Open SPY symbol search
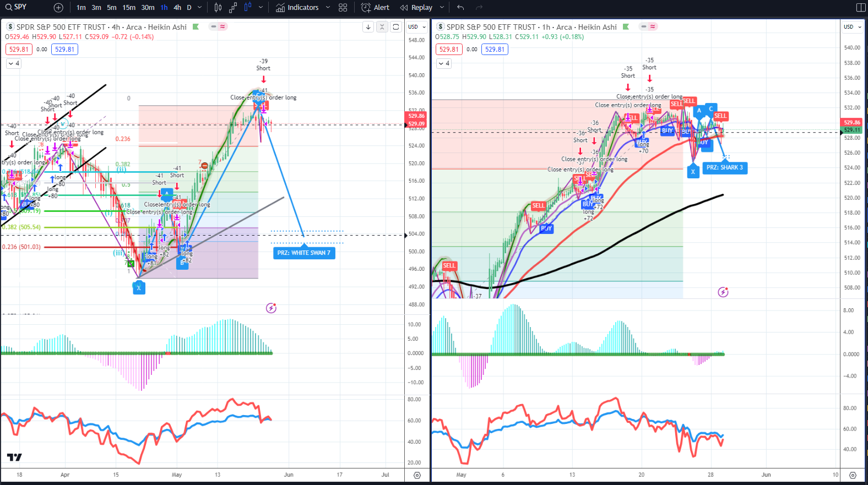Screen dimensions: 868x485 pos(17,7)
